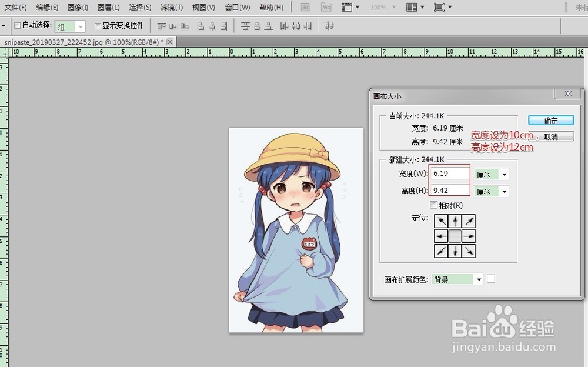Click the canvas extension color swatch
The width and height of the screenshot is (588, 367).
pos(491,279)
